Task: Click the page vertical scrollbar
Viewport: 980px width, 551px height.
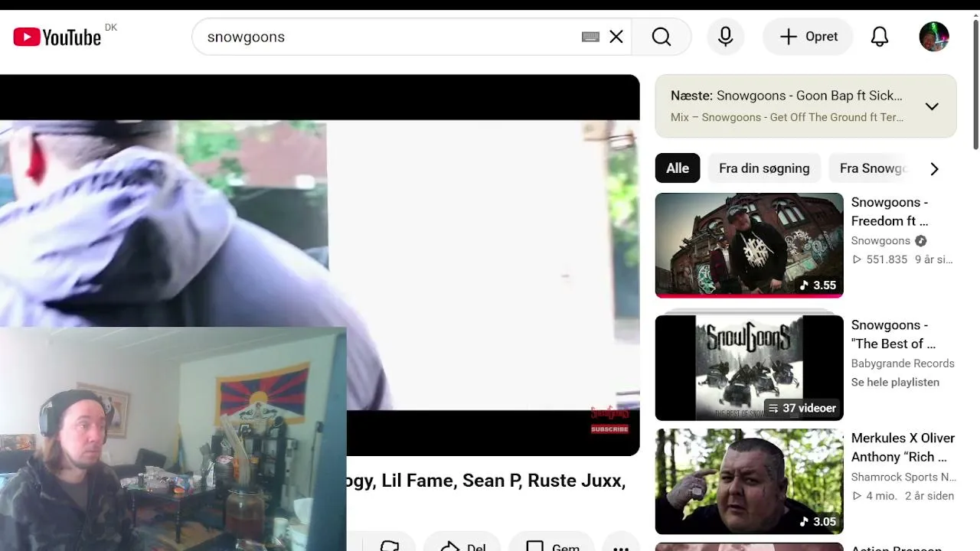Action: click(975, 84)
